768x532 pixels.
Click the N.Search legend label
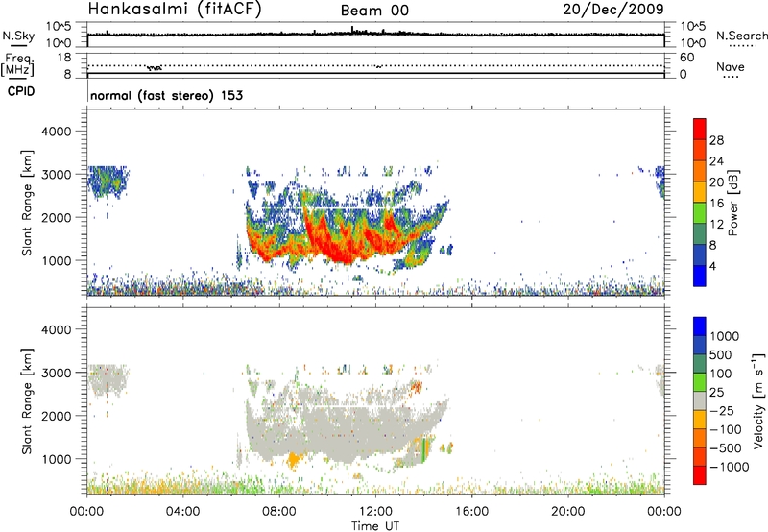tap(741, 36)
